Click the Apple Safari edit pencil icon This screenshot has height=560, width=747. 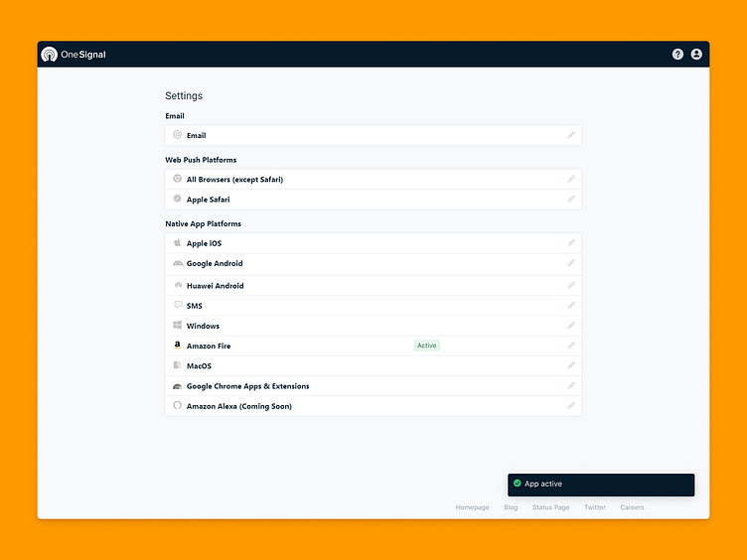[571, 199]
